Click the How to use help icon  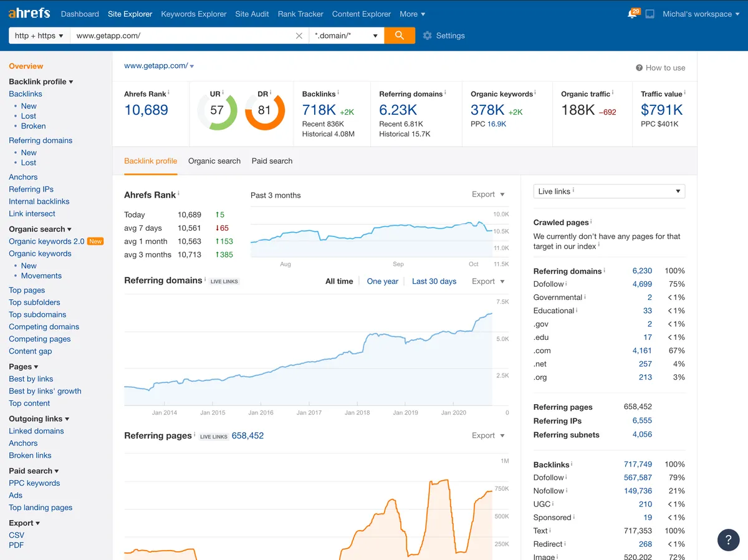(x=639, y=68)
